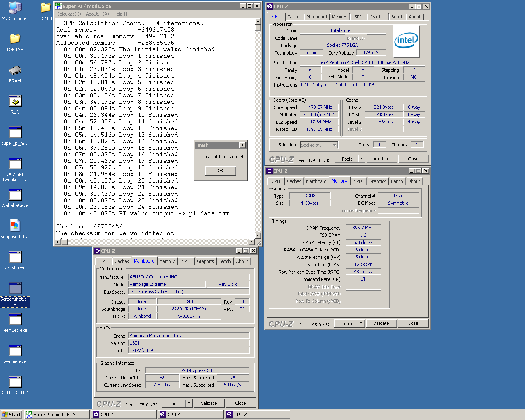Click the Model field Rampage Extreme
The height and width of the screenshot is (420, 525).
tap(167, 285)
